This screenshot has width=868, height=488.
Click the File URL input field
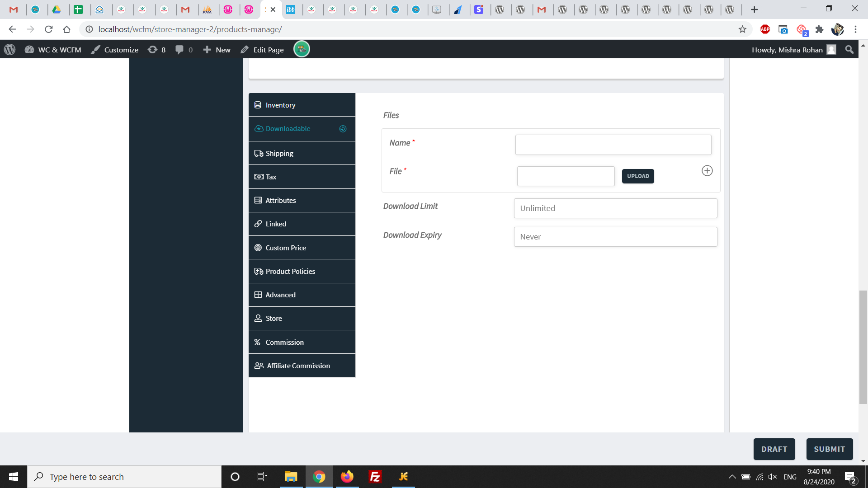click(566, 176)
